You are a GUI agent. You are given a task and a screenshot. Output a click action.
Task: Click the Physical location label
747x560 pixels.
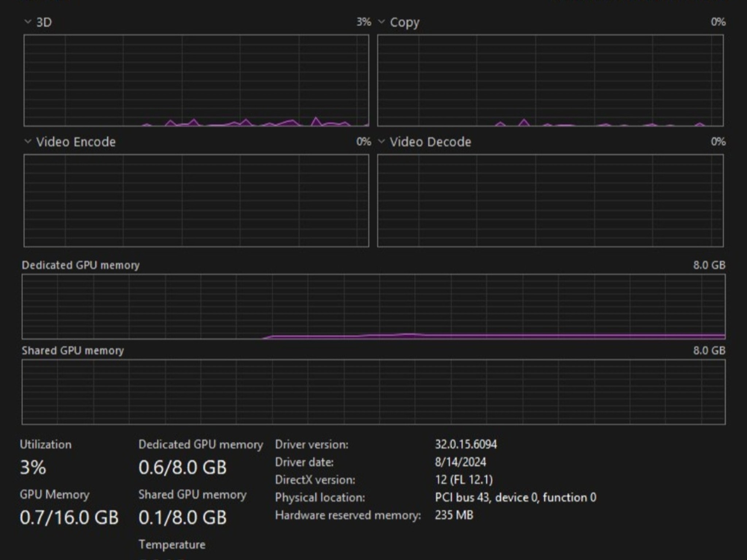pyautogui.click(x=320, y=498)
